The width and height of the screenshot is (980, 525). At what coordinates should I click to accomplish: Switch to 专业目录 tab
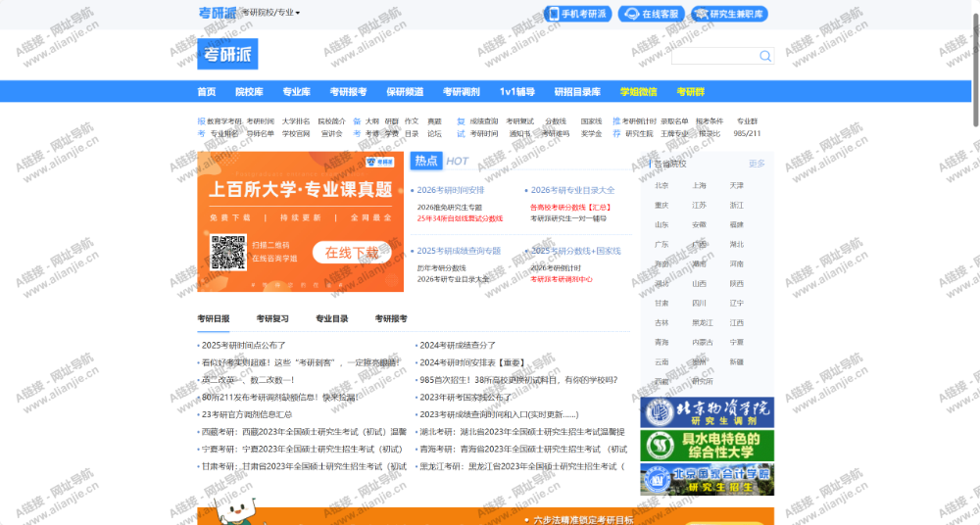pyautogui.click(x=332, y=318)
